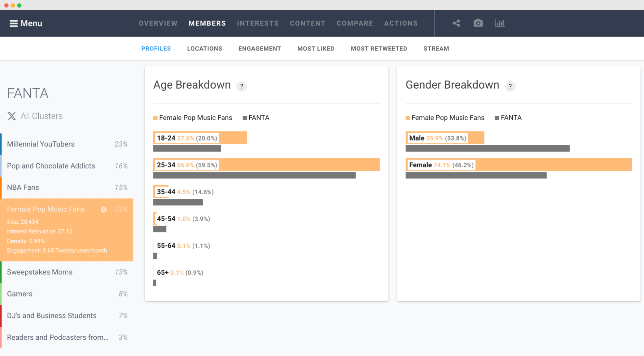Select the NBA Fans cluster
Screen dimensions: 644x356
point(67,188)
